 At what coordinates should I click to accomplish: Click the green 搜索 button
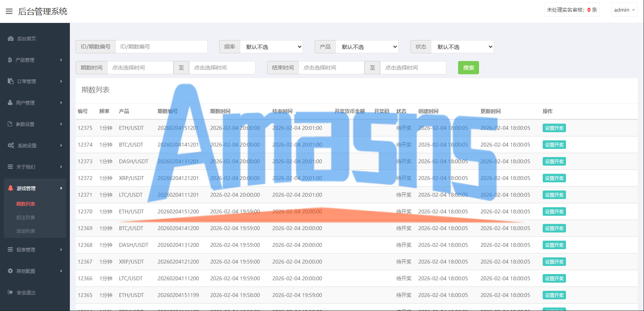click(468, 68)
